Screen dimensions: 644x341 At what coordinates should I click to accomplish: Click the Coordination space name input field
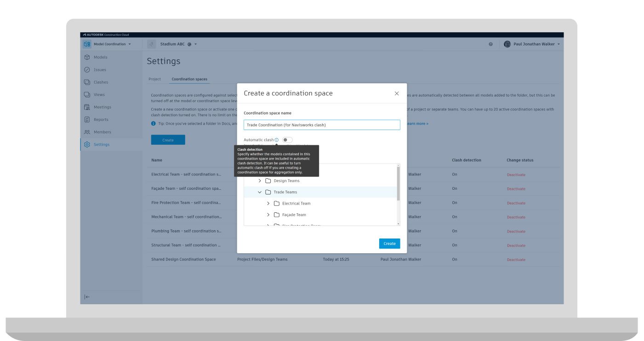pyautogui.click(x=322, y=125)
